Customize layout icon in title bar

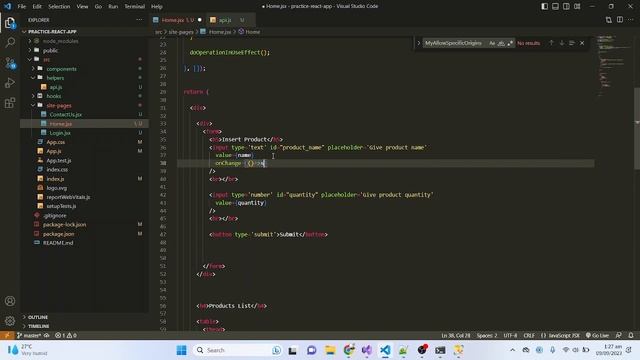(577, 6)
